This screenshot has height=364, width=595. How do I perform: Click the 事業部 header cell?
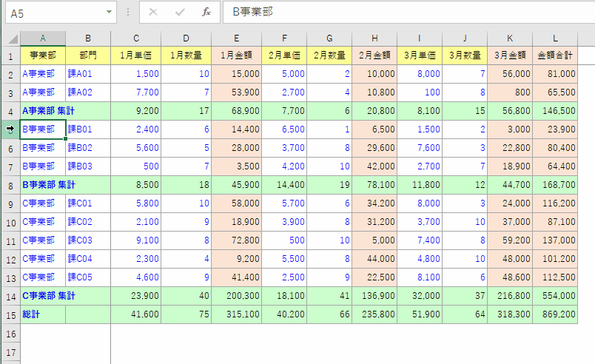[x=43, y=55]
